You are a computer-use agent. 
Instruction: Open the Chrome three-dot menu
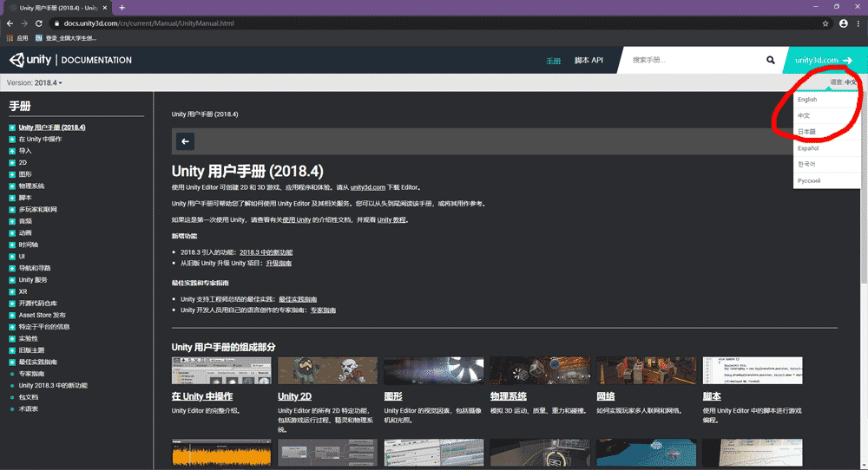click(858, 23)
